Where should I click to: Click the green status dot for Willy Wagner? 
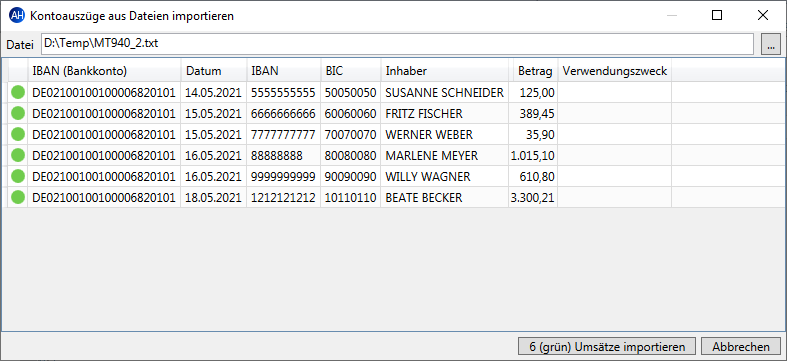[x=18, y=177]
